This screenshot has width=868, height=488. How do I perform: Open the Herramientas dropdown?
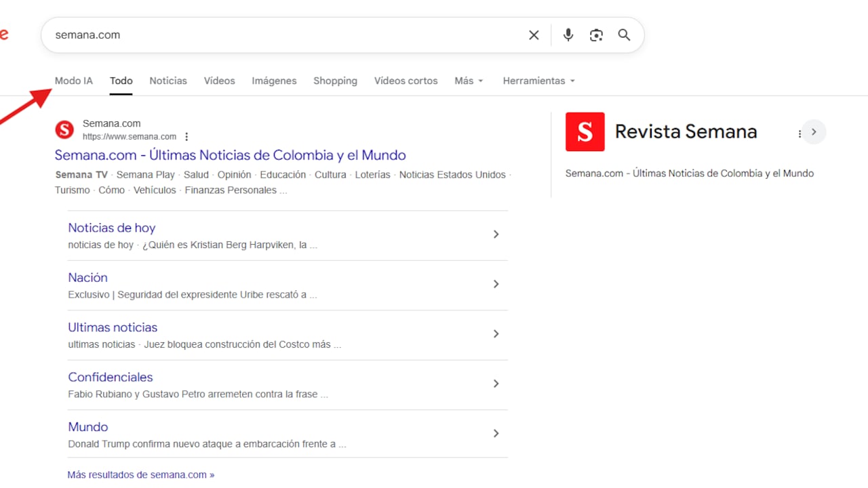(538, 81)
